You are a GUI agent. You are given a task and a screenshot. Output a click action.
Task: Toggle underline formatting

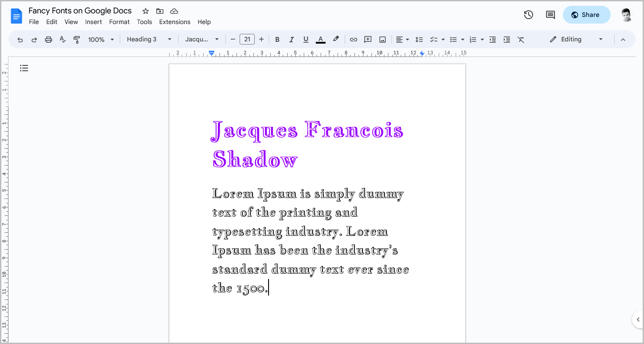coord(306,39)
